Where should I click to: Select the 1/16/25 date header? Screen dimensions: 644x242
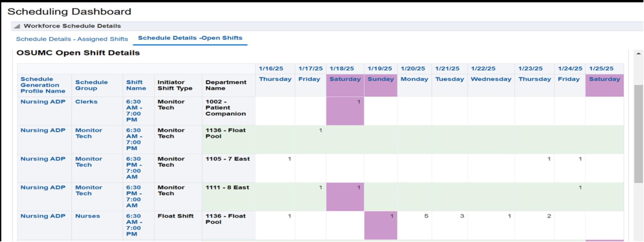click(271, 69)
